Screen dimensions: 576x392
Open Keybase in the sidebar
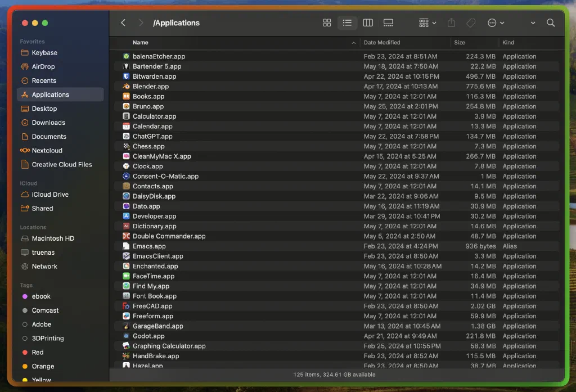point(60,52)
